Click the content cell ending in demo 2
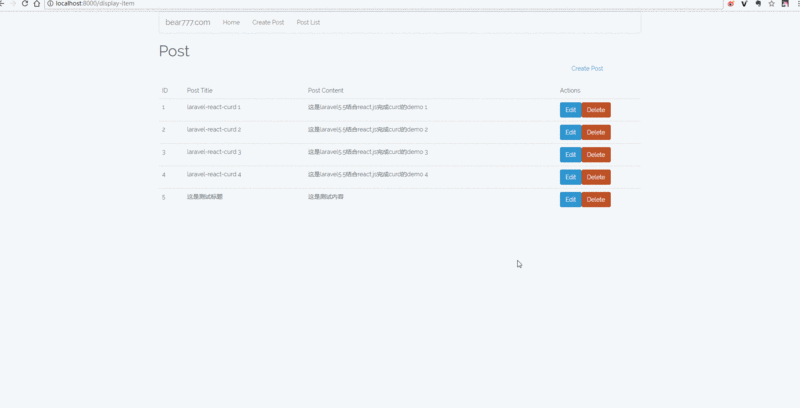Viewport: 800px width, 408px height. point(368,130)
